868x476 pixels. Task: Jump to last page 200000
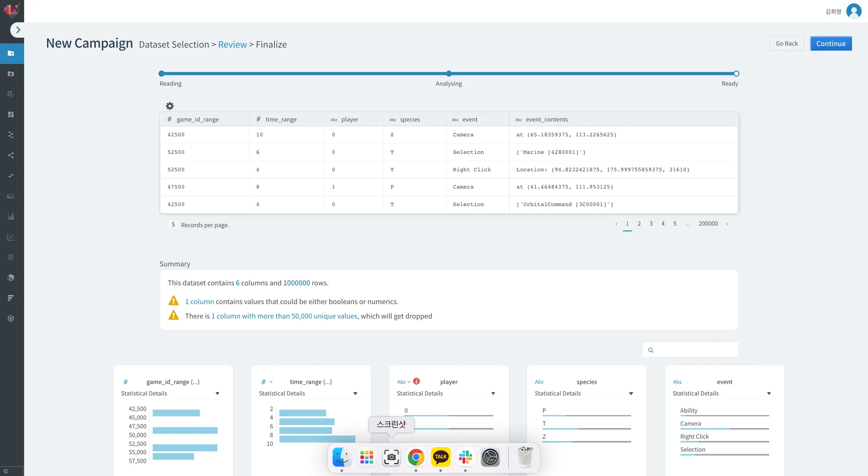[x=708, y=224]
